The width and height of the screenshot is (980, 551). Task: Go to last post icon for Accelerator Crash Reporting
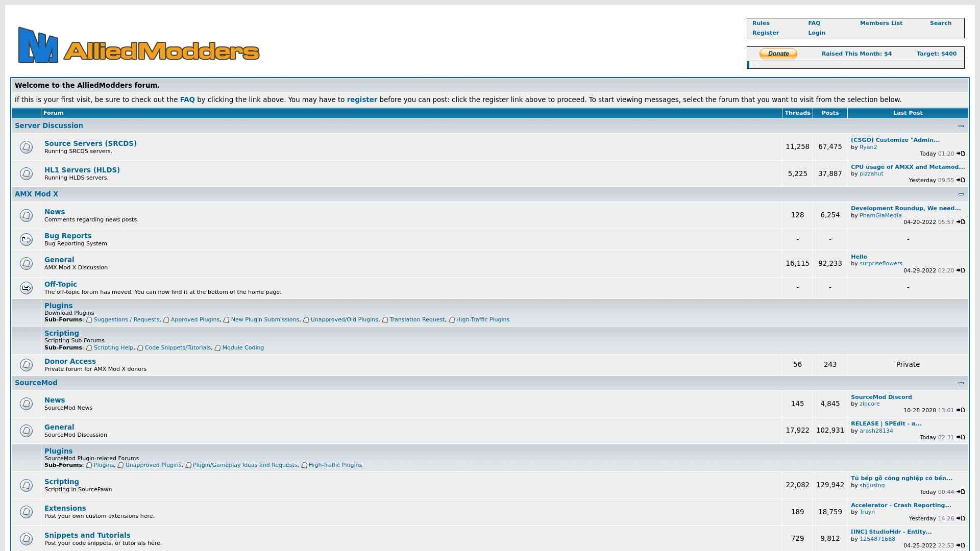[x=961, y=518]
